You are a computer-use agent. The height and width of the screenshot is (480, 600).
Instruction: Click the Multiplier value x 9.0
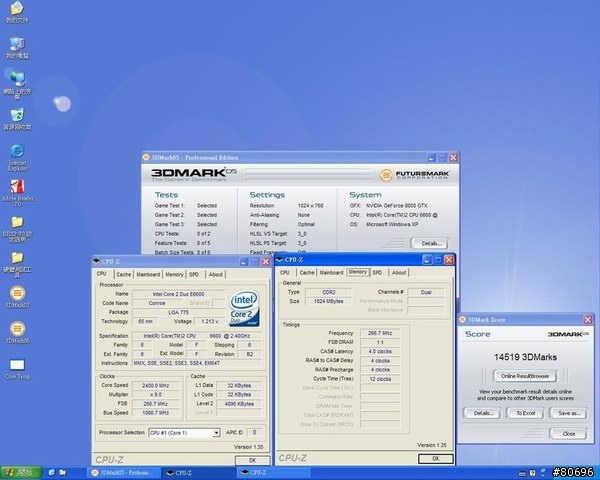[x=155, y=395]
